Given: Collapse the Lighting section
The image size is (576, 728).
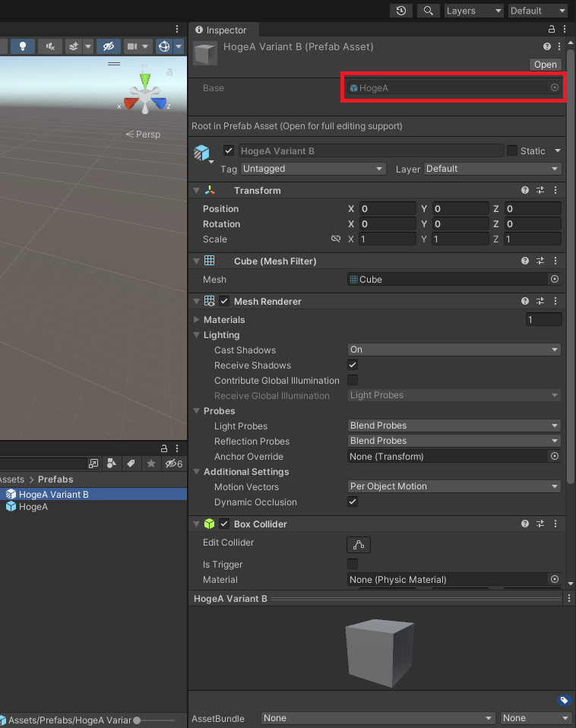Looking at the screenshot, I should pyautogui.click(x=196, y=335).
